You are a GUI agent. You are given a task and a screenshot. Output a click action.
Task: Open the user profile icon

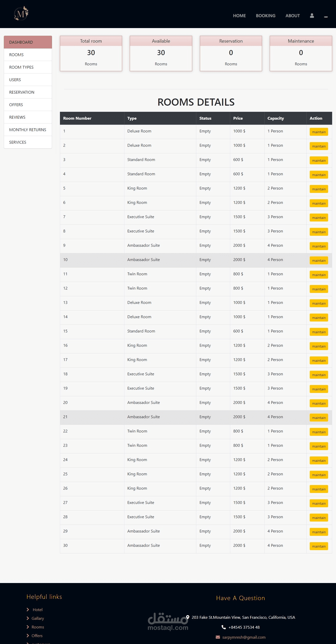(x=312, y=16)
